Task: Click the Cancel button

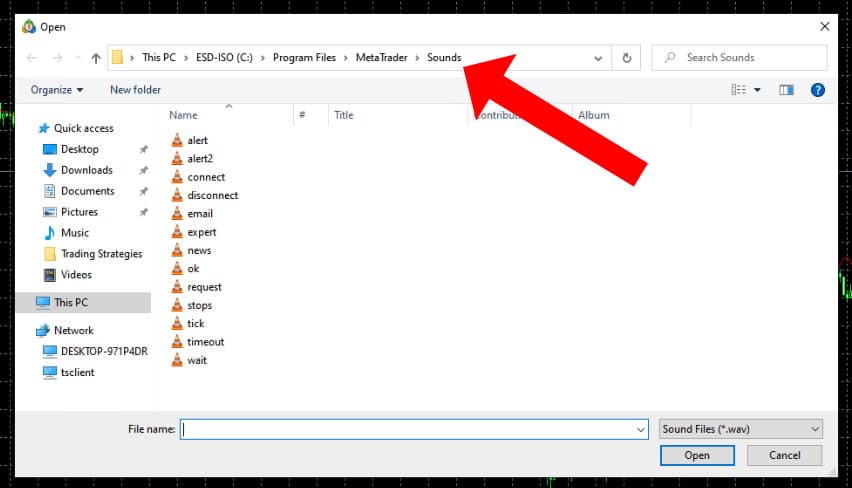Action: (x=784, y=455)
